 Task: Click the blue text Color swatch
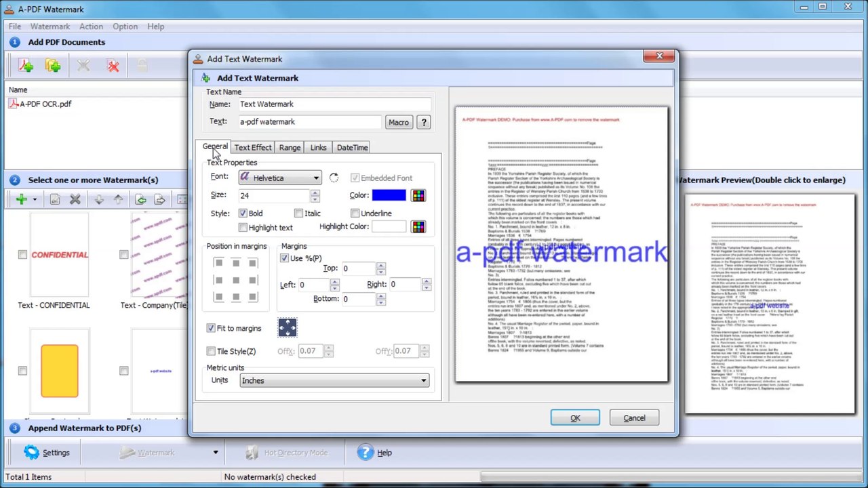click(x=389, y=196)
